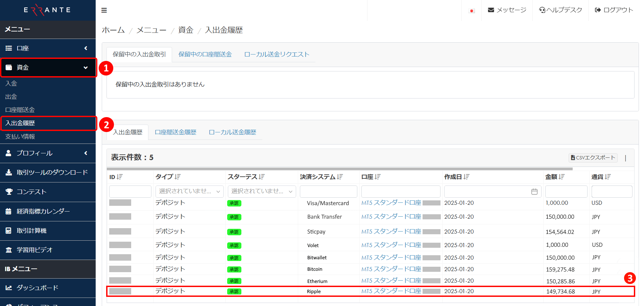Click the CSVエクスポート button

click(593, 157)
